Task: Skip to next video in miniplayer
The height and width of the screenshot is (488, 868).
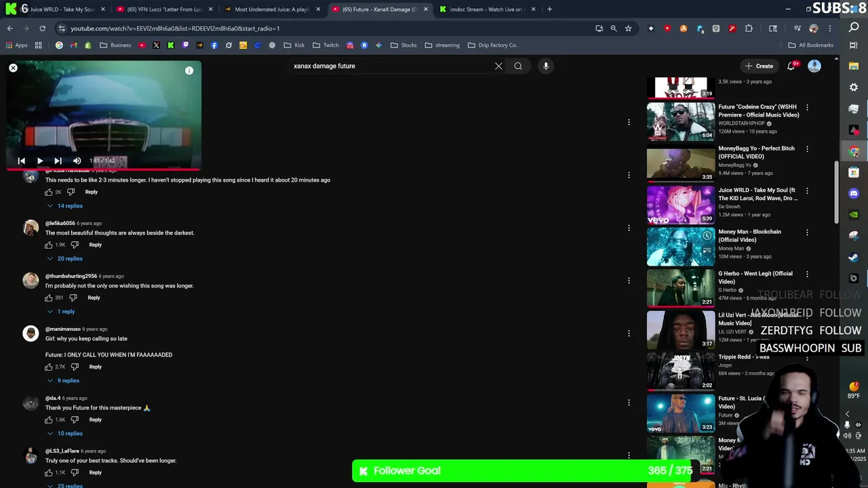Action: tap(58, 161)
